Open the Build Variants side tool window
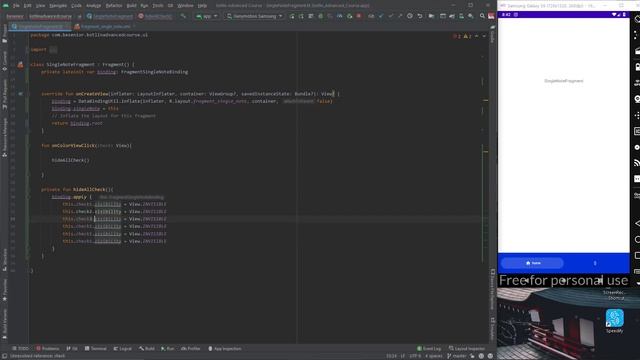 point(4,324)
